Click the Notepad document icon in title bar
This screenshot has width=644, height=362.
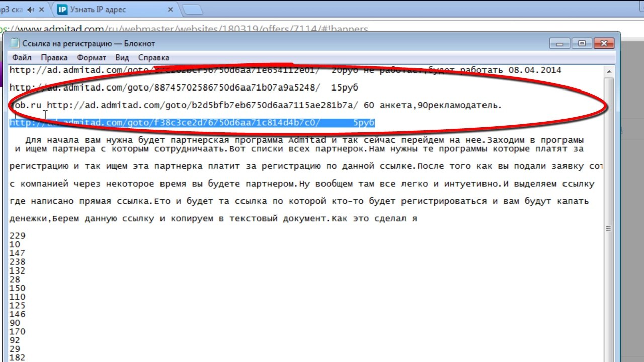[x=15, y=43]
